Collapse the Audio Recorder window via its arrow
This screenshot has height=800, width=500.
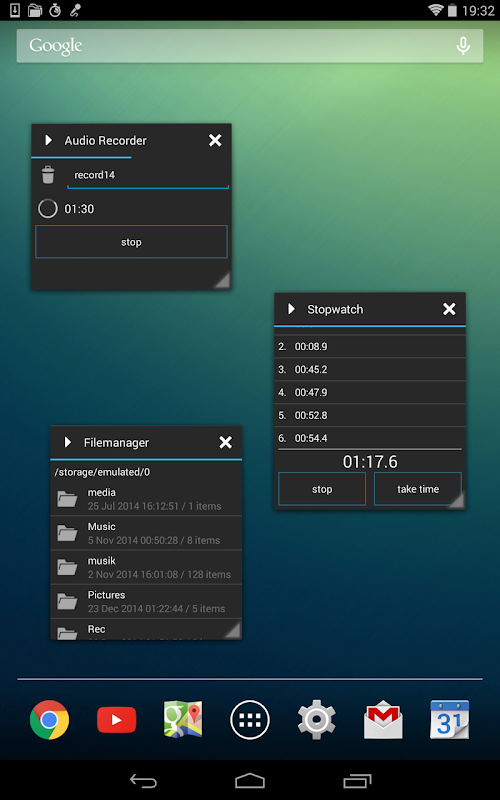click(48, 140)
